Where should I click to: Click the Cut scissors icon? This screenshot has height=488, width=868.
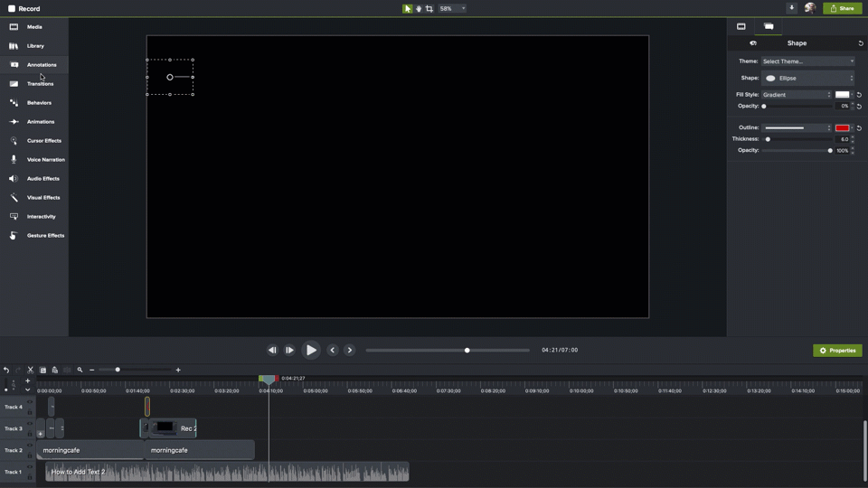click(31, 370)
